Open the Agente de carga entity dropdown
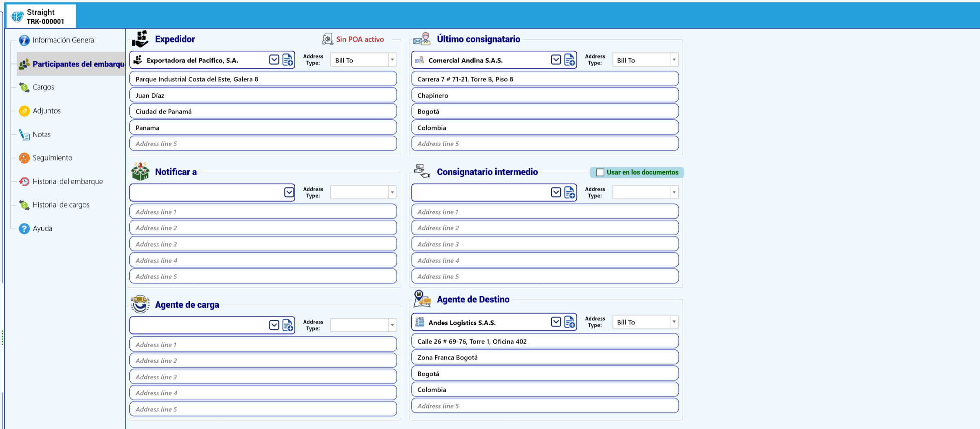The height and width of the screenshot is (429, 980). point(274,325)
